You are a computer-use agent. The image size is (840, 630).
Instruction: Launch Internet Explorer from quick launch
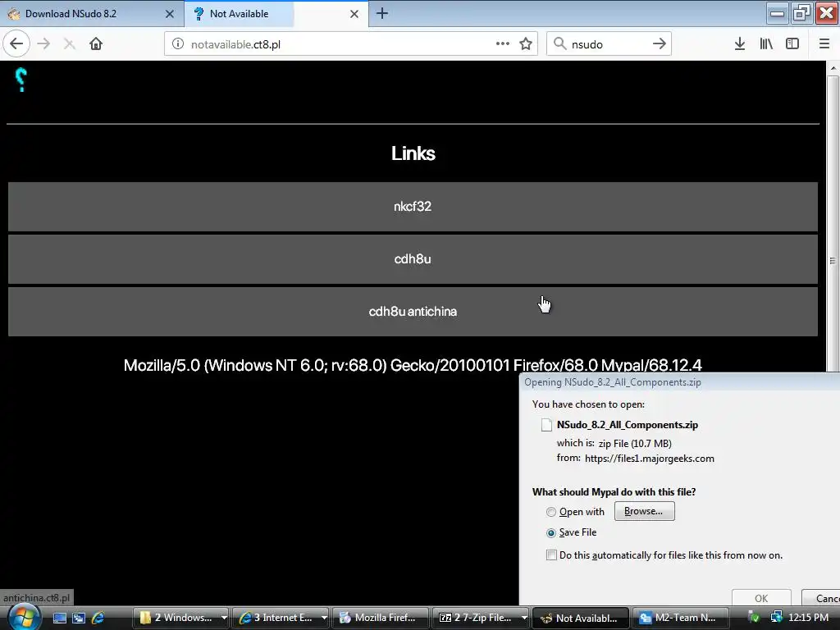98,618
